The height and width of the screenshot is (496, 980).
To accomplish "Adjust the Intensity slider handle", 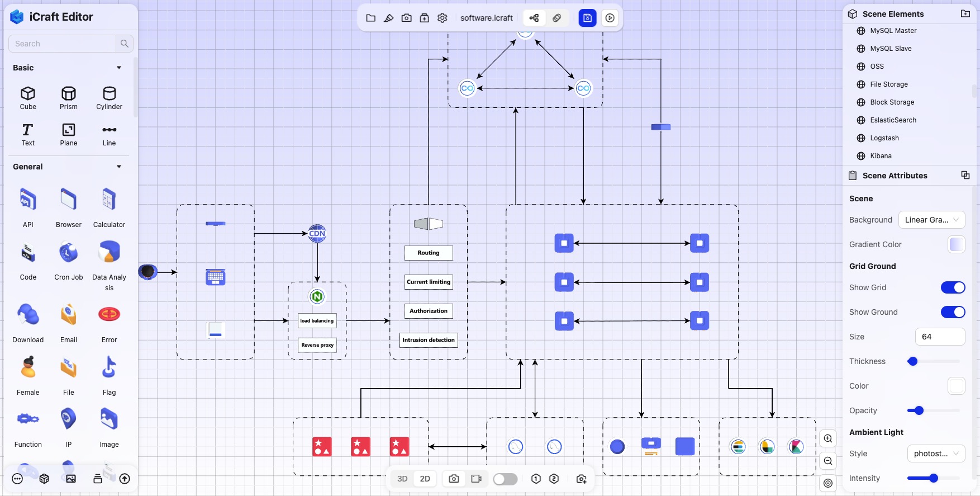I will (x=933, y=478).
